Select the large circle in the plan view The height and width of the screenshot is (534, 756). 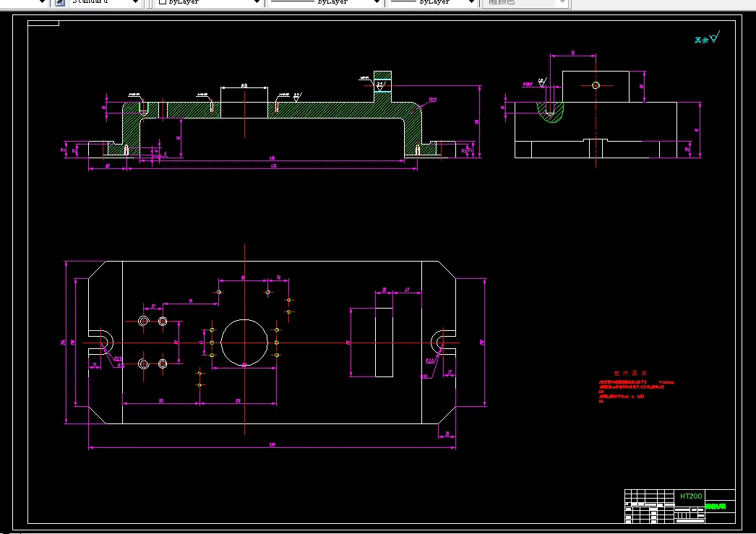[244, 343]
